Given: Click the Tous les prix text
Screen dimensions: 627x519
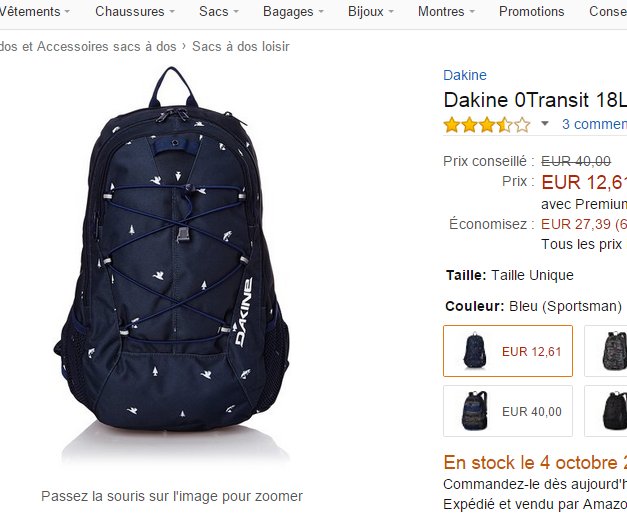Looking at the screenshot, I should point(581,244).
